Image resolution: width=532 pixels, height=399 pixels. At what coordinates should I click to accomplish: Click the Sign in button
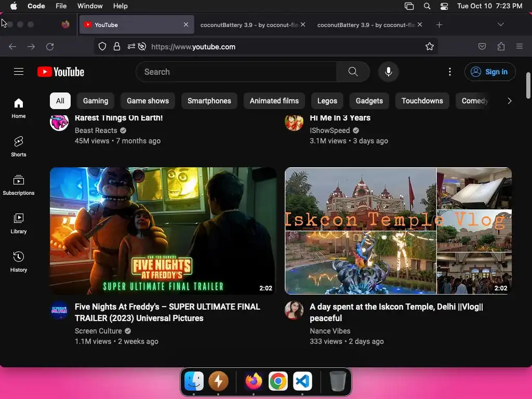490,72
